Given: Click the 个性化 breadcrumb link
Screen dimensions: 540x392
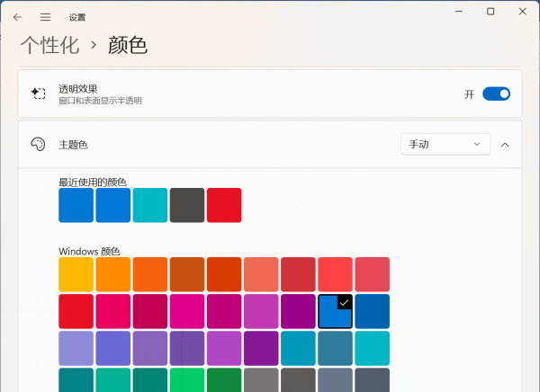Looking at the screenshot, I should 49,45.
